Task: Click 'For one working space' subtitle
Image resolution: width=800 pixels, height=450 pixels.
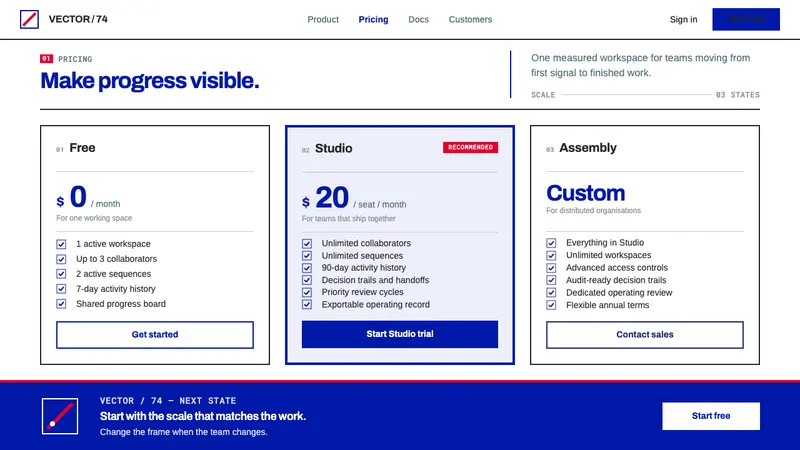Action: (94, 218)
